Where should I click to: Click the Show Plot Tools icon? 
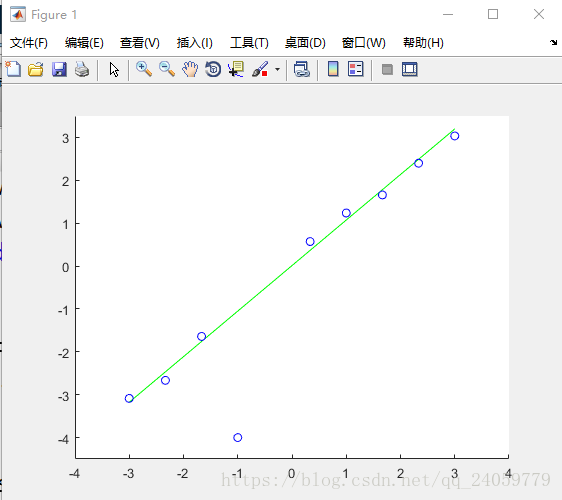[410, 69]
